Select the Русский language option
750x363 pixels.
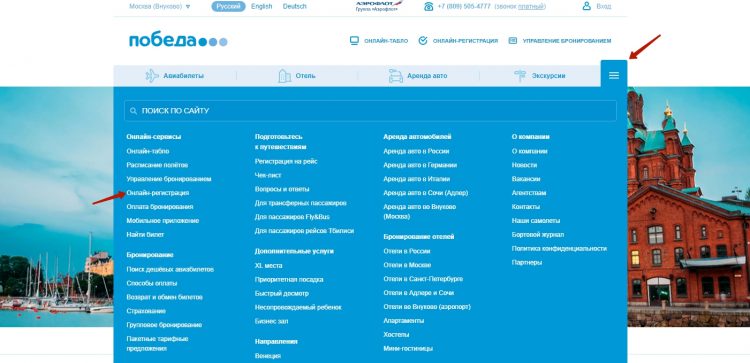(228, 6)
